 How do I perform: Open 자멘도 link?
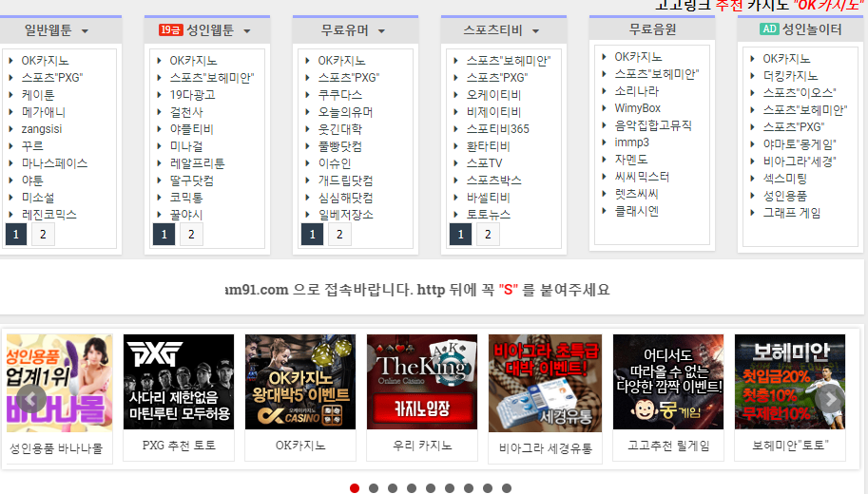pyautogui.click(x=631, y=160)
